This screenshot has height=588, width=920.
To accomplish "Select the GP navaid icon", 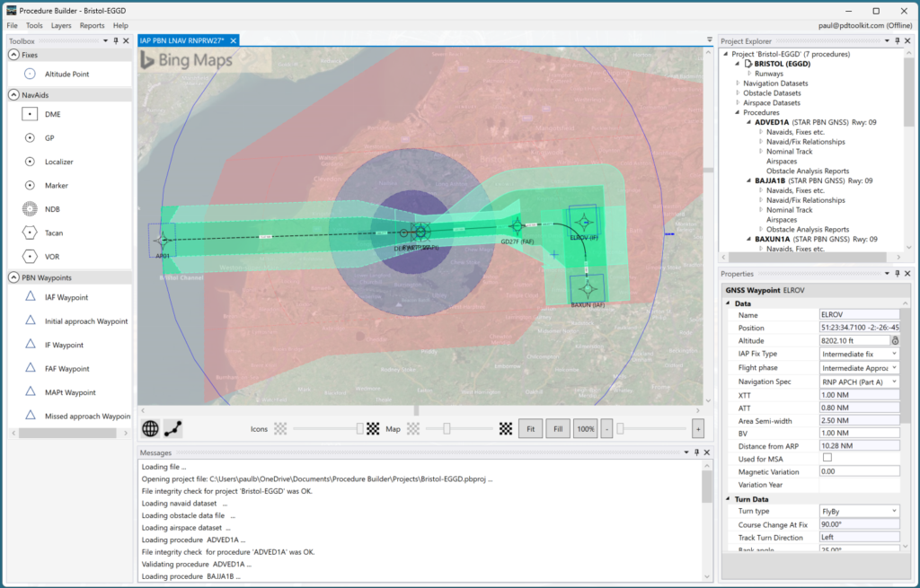I will coord(30,137).
